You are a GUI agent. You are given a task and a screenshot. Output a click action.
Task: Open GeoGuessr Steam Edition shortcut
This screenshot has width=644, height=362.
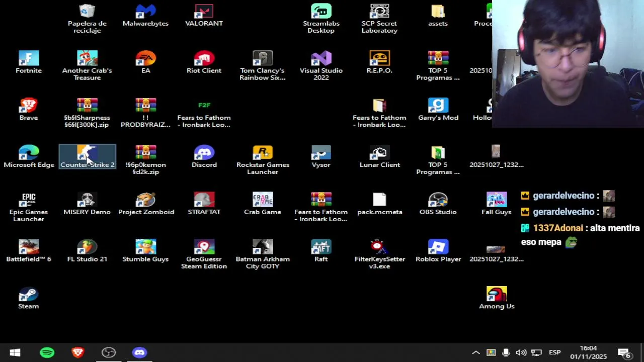tap(204, 255)
